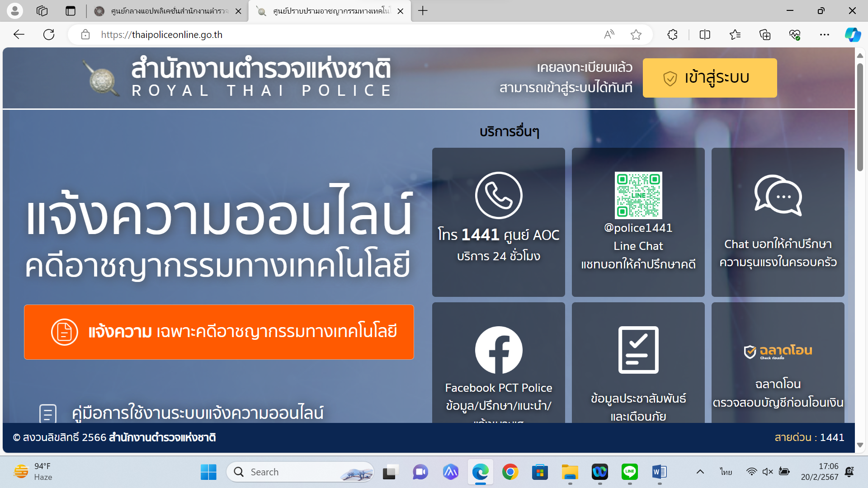Add this page to favorites

point(636,35)
